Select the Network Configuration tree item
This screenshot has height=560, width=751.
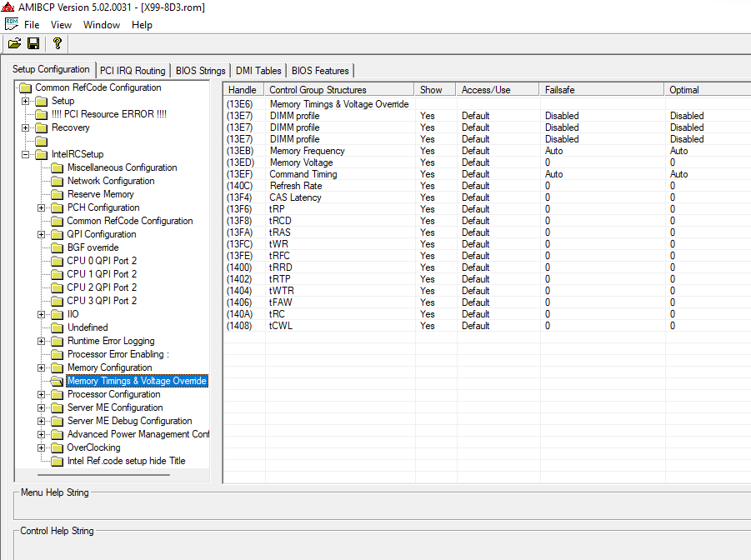click(x=111, y=181)
